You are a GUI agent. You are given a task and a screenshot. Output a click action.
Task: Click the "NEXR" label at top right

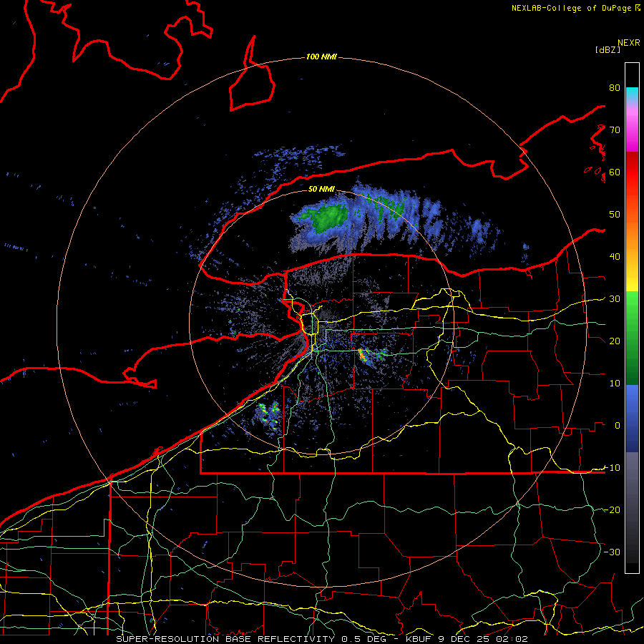(x=629, y=43)
